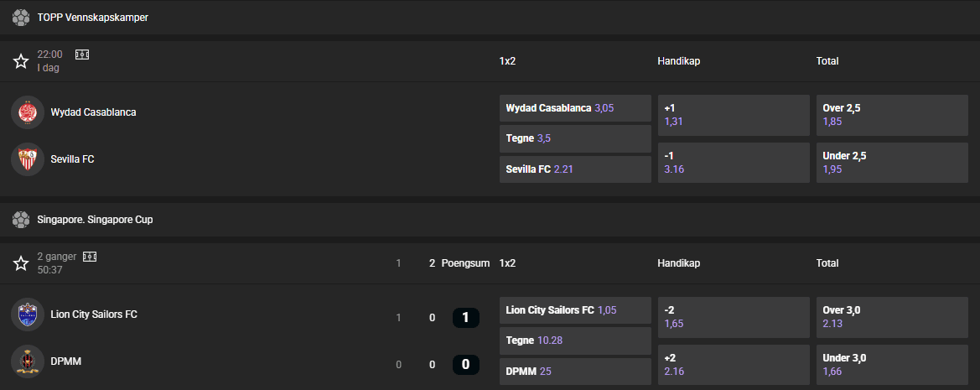
Task: Click the 22:00 I dag kickoff time
Action: [x=50, y=61]
